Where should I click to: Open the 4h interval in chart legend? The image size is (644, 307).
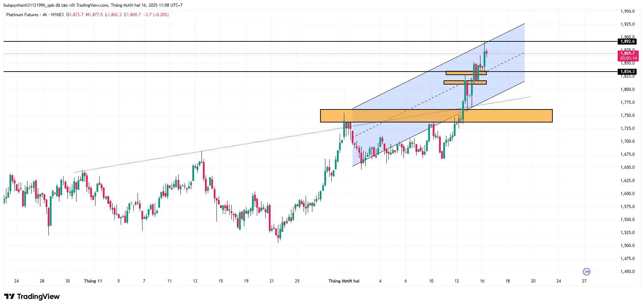(45, 15)
